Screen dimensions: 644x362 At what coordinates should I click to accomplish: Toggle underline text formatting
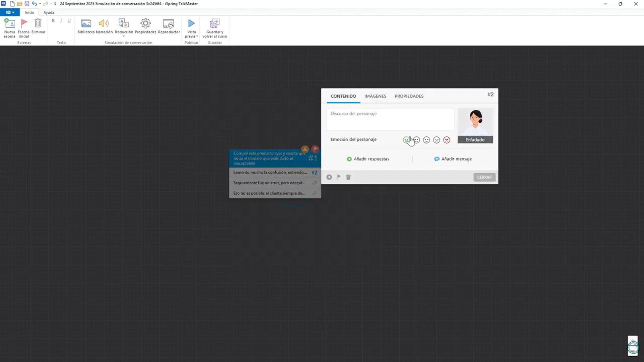pos(69,21)
